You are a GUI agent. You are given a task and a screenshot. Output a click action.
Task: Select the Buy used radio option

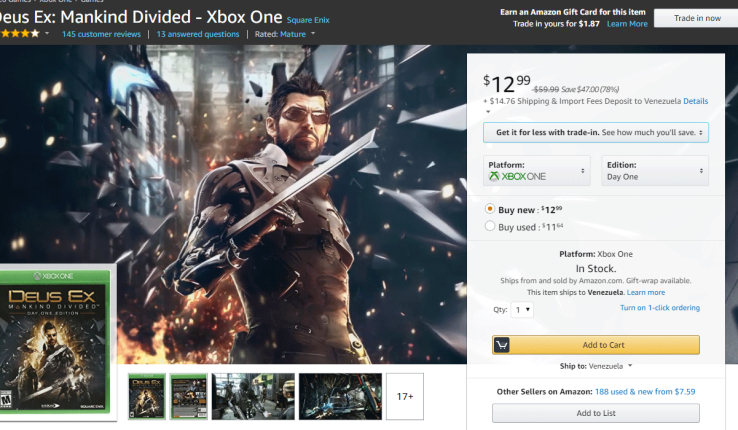[490, 227]
